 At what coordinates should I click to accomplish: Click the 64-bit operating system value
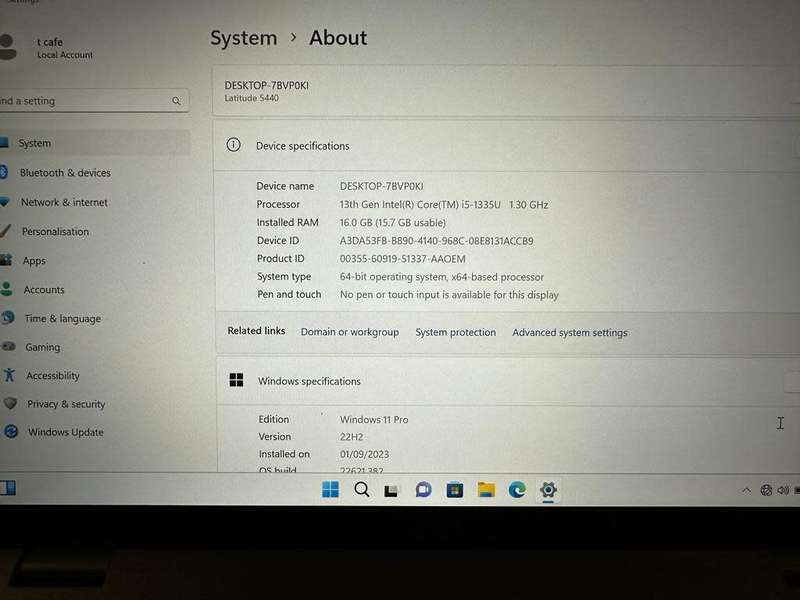441,277
